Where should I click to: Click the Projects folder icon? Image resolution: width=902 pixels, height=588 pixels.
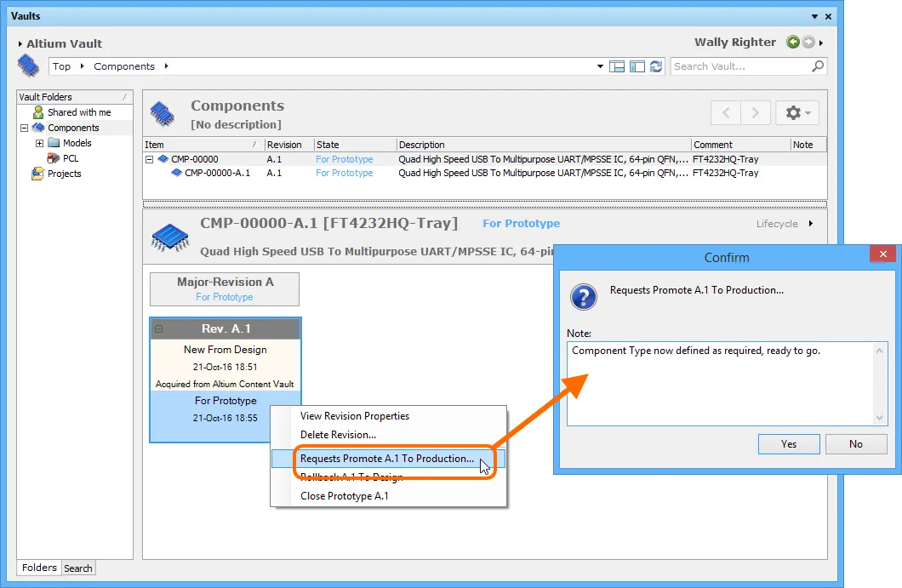pyautogui.click(x=38, y=174)
